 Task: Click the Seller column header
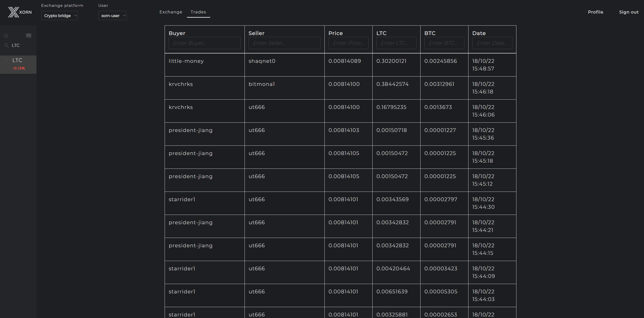tap(256, 33)
